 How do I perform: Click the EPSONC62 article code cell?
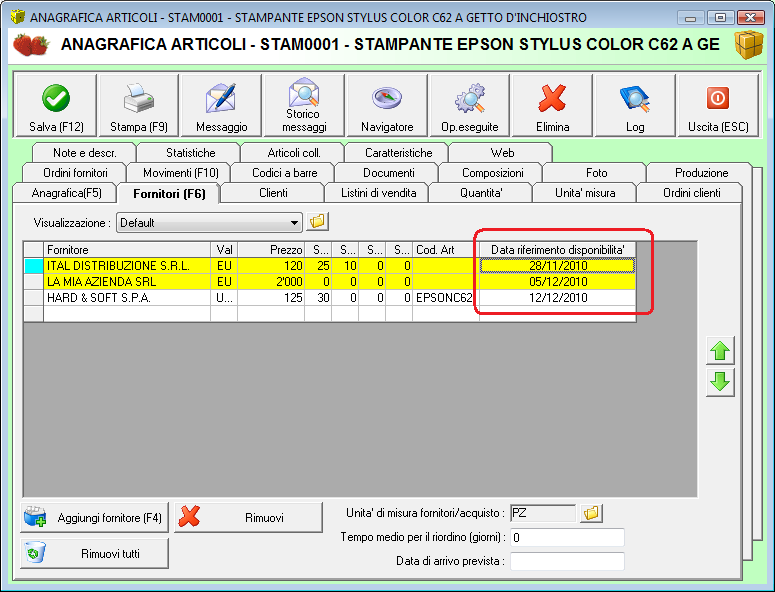pyautogui.click(x=446, y=297)
